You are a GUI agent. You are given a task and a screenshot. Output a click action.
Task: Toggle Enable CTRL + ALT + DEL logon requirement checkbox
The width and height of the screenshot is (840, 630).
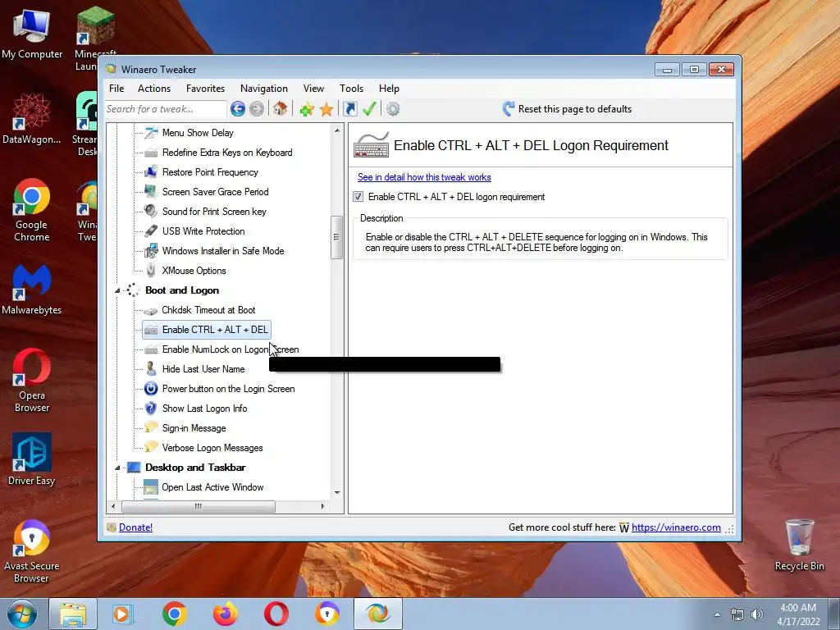point(358,197)
